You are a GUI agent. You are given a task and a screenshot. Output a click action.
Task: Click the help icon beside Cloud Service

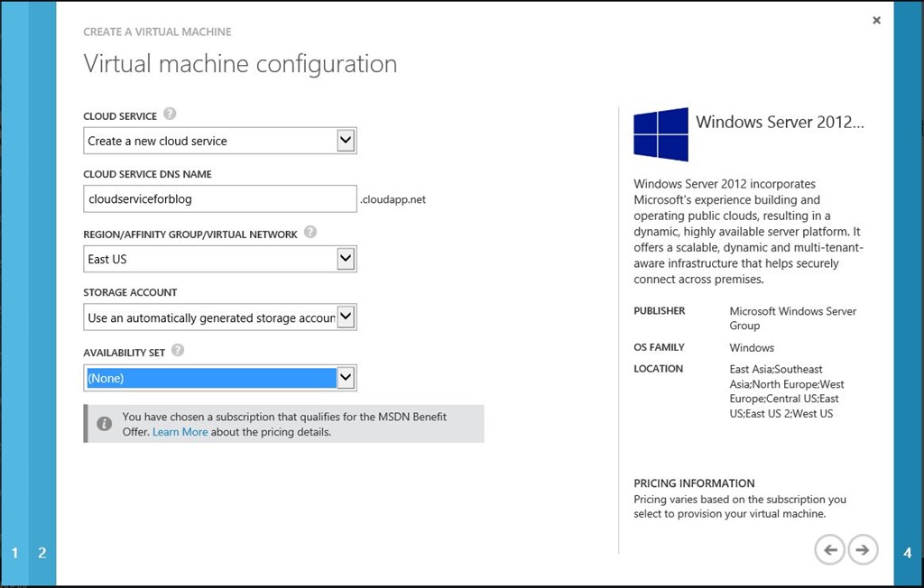tap(170, 114)
